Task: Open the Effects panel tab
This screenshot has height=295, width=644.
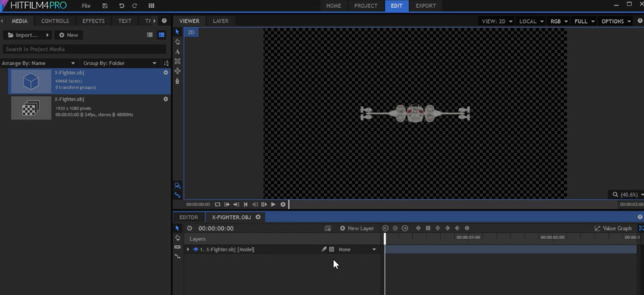Action: 93,21
